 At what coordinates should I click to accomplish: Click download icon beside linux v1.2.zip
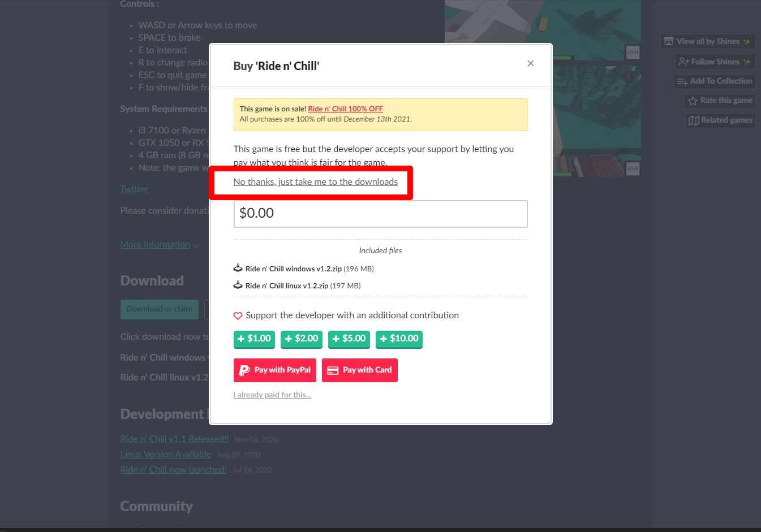click(x=238, y=285)
